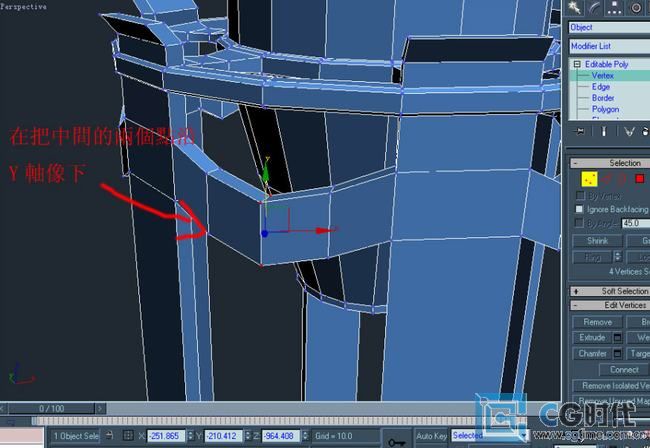
Task: Click the Target Weld button
Action: [638, 354]
